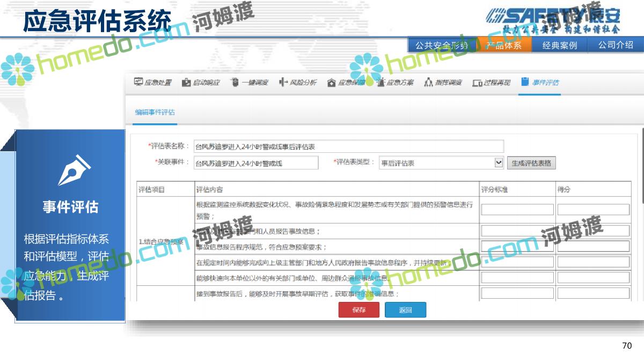
Task: Click the 事件评估 clipboard icon
Action: [525, 82]
